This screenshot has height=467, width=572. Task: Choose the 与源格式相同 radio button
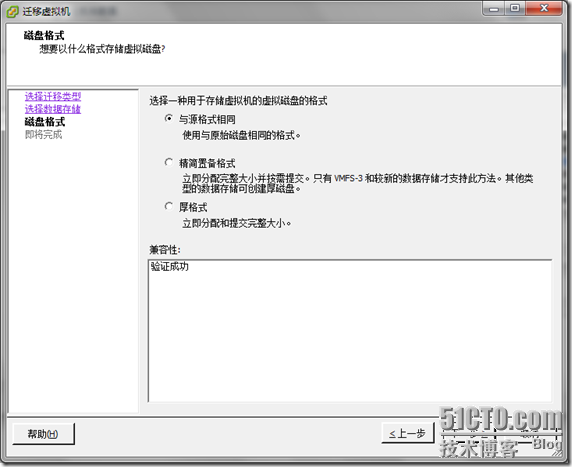pyautogui.click(x=169, y=118)
